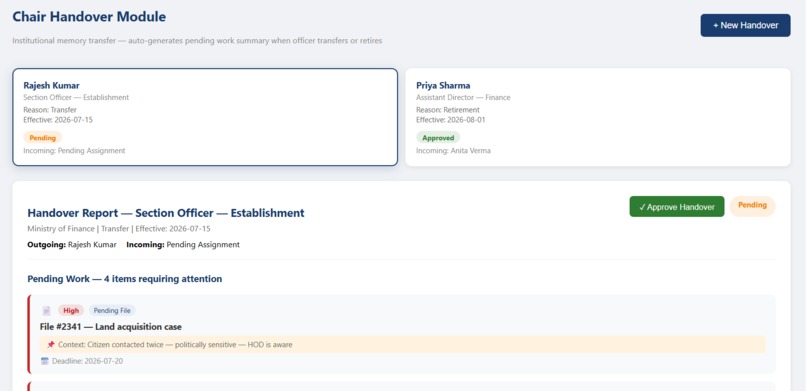Click the Handover Report — Section Officer heading
This screenshot has width=806, height=391.
coord(166,213)
